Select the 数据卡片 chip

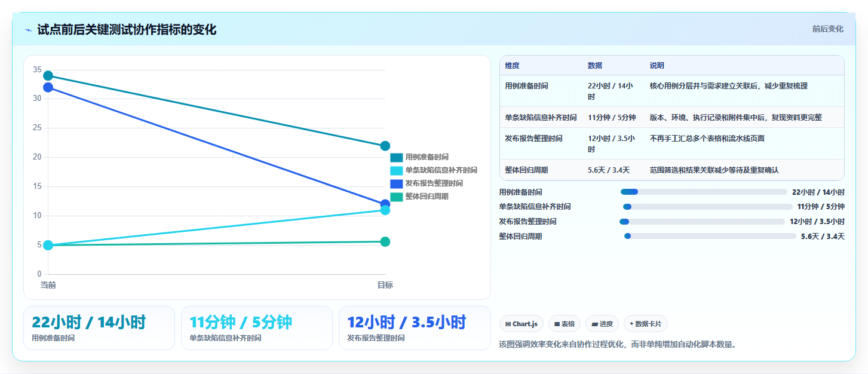click(x=646, y=324)
